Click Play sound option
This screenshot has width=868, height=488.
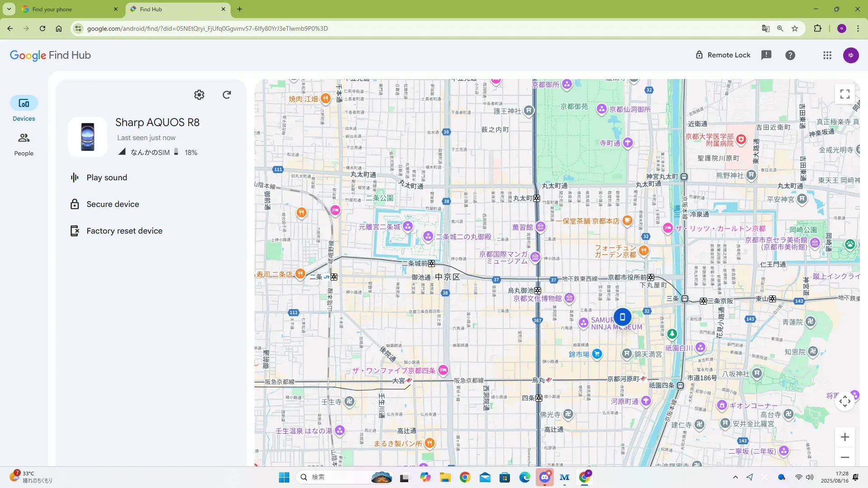point(107,178)
